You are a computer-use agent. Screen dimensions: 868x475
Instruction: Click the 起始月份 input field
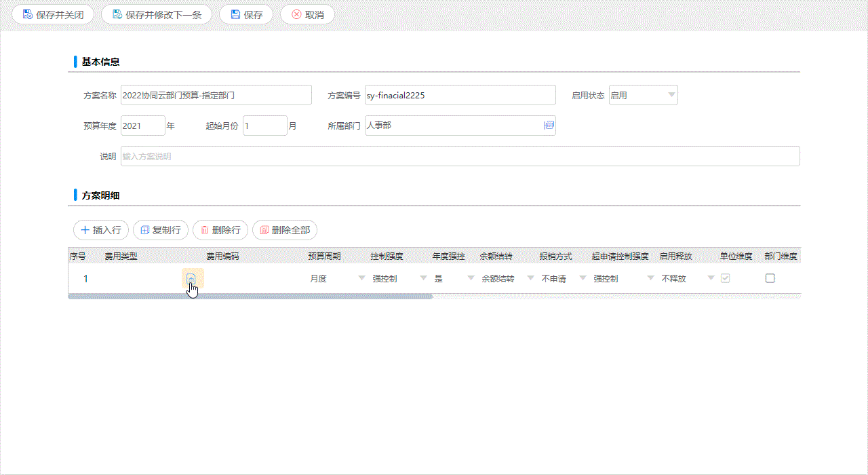(x=265, y=126)
